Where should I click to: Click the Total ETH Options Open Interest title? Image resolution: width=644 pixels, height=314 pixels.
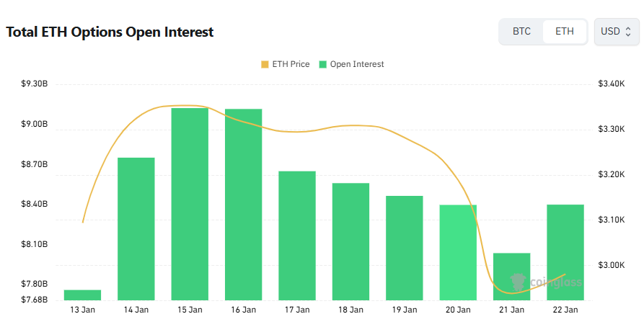(x=110, y=32)
